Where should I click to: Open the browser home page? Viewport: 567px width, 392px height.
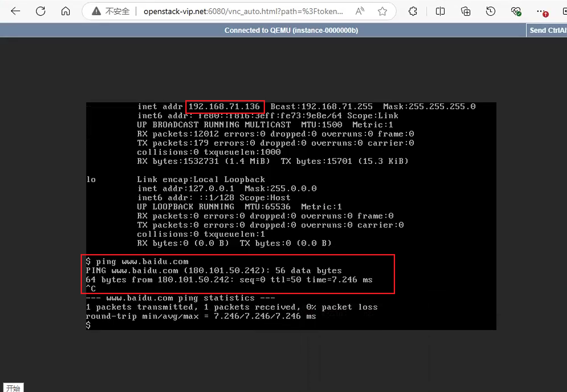click(65, 12)
